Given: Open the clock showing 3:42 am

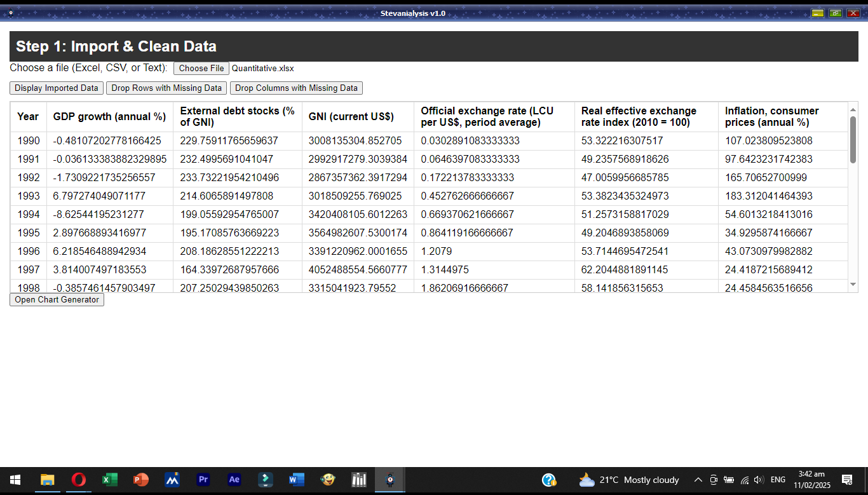Looking at the screenshot, I should click(811, 480).
